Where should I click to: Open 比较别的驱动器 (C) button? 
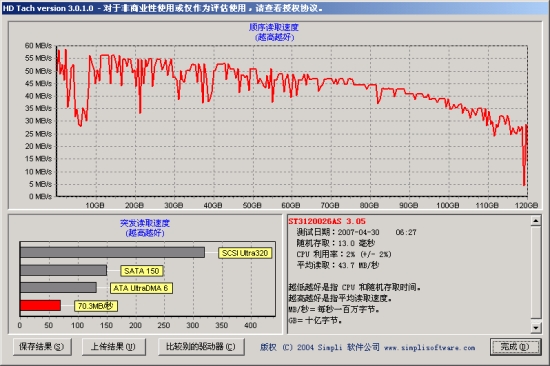(201, 347)
